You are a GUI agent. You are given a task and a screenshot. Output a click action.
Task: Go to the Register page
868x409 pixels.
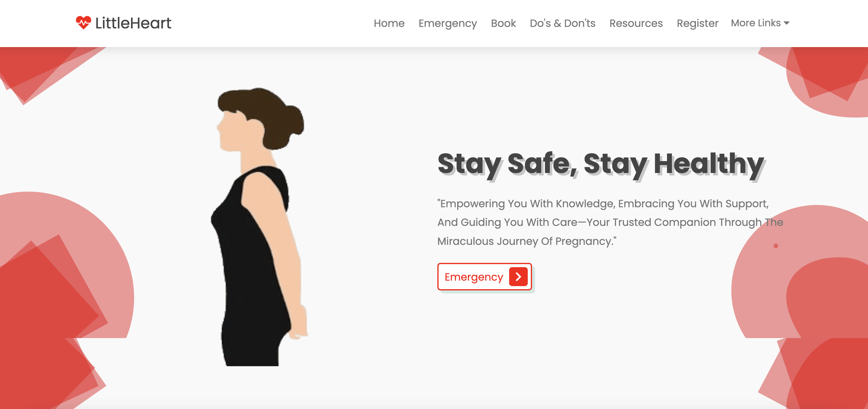pyautogui.click(x=698, y=23)
